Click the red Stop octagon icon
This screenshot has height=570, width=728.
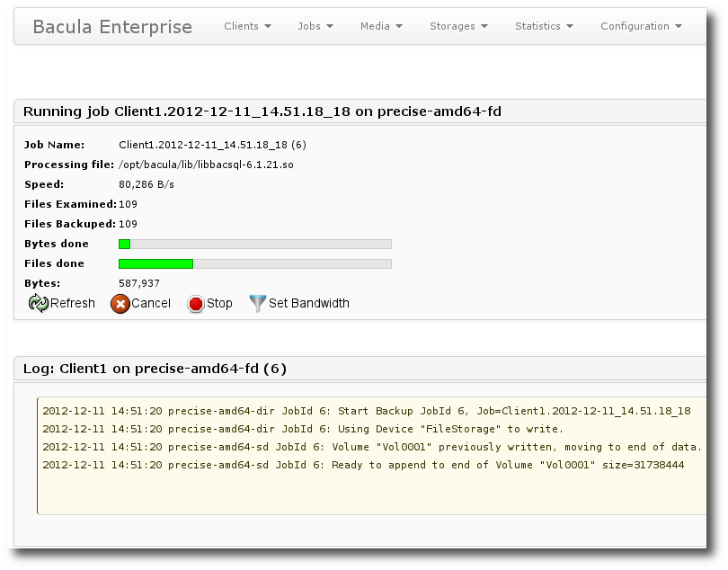click(x=195, y=304)
